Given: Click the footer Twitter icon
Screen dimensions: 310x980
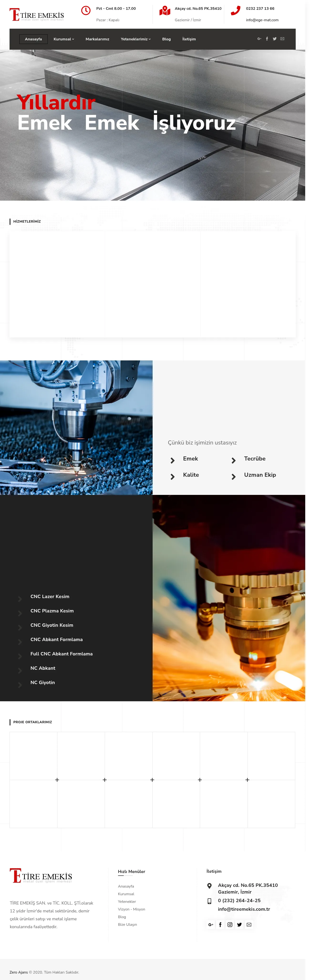Looking at the screenshot, I should point(239,924).
